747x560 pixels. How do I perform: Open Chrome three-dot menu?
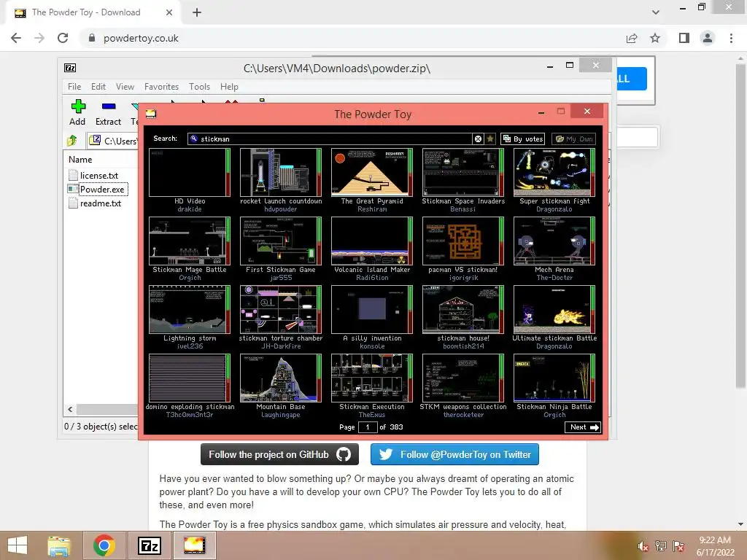tap(731, 38)
